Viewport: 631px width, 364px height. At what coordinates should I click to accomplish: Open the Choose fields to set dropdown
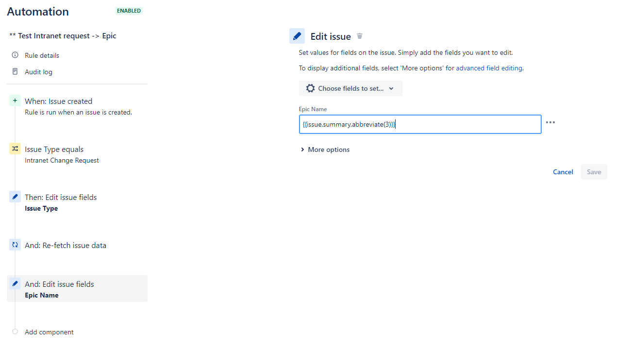[351, 88]
